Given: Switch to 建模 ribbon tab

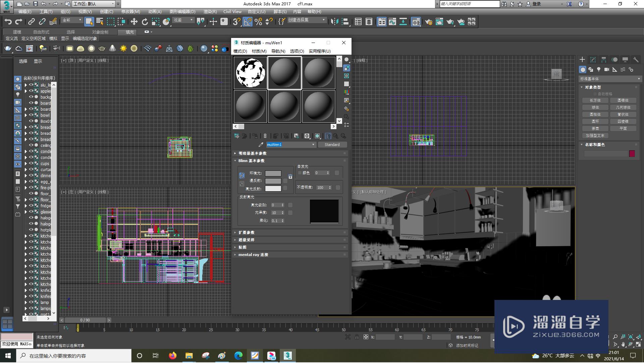Looking at the screenshot, I should pos(17,32).
